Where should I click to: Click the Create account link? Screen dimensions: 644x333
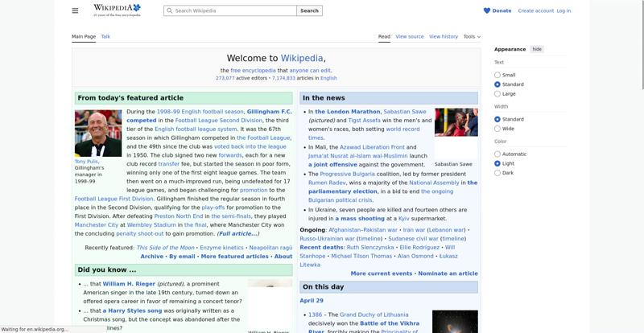[x=535, y=10]
